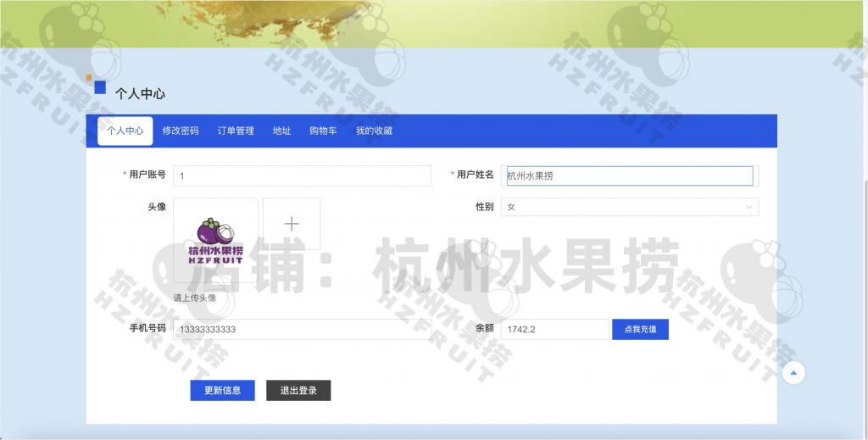Click the 性别 dropdown chevron arrow
Screen dimensions: 868x440
pos(748,207)
